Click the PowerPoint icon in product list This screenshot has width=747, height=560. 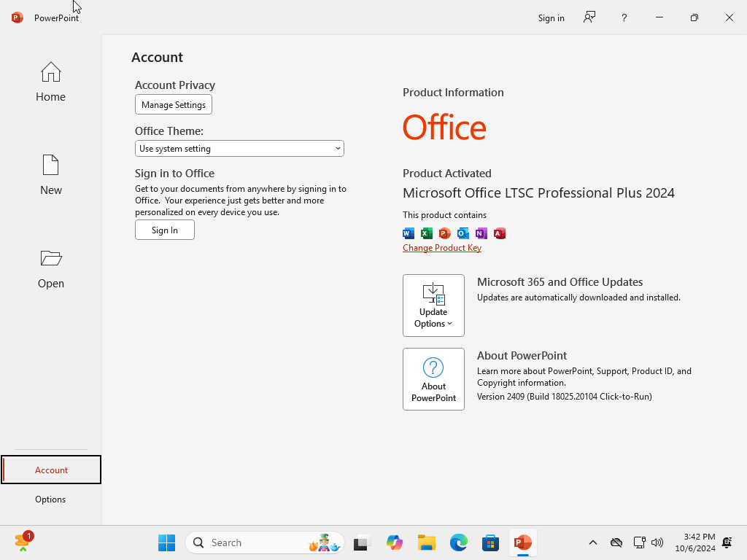click(x=444, y=233)
